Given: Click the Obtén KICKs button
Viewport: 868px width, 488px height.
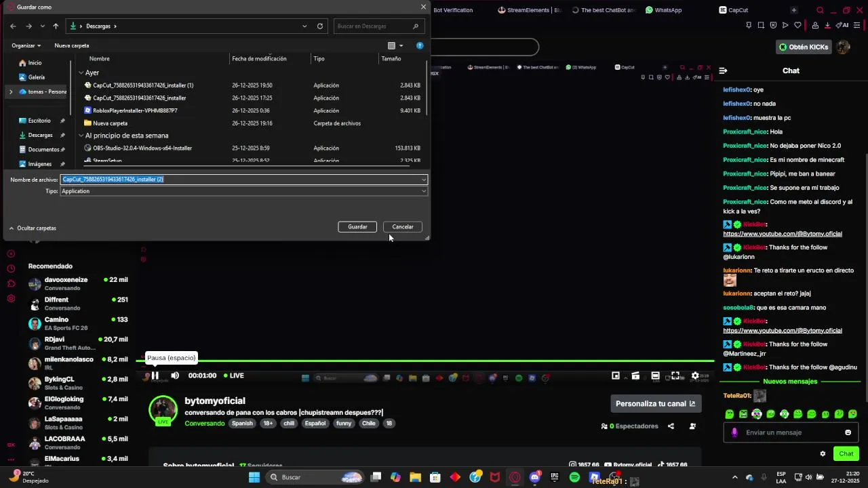Looking at the screenshot, I should click(804, 47).
